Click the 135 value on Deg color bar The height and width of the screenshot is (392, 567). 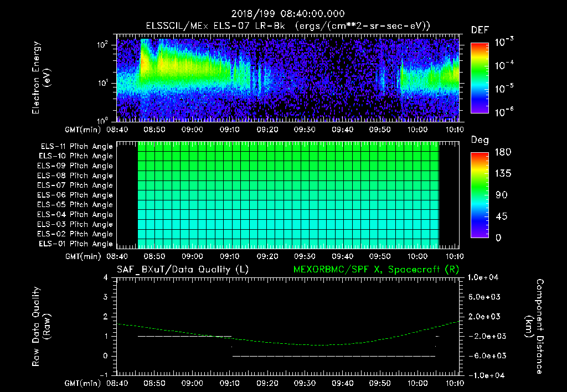[503, 174]
